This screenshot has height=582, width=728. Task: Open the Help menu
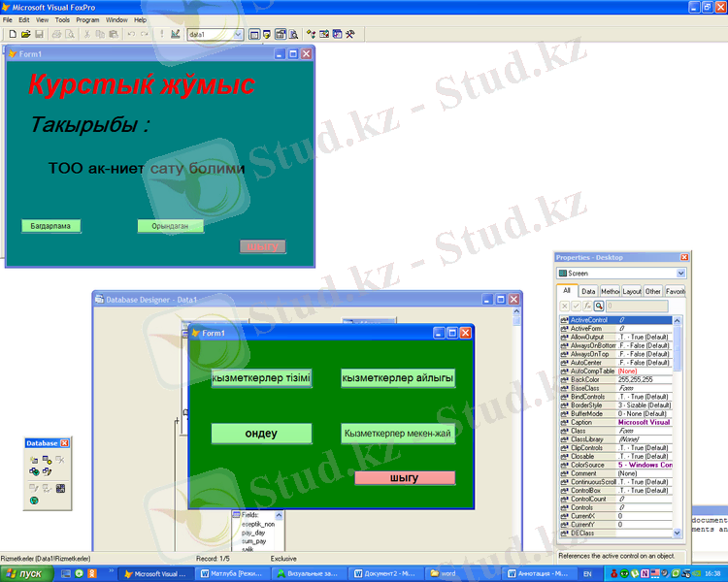coord(140,20)
